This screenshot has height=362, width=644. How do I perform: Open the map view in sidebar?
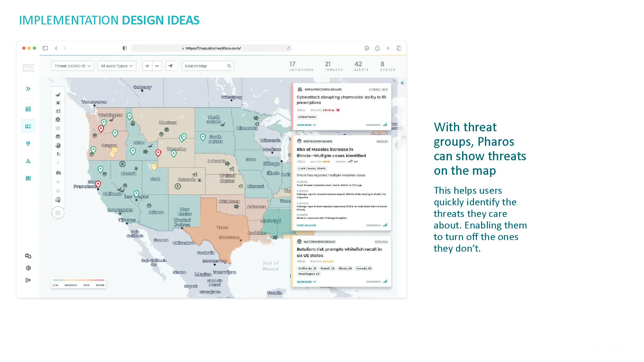[28, 126]
